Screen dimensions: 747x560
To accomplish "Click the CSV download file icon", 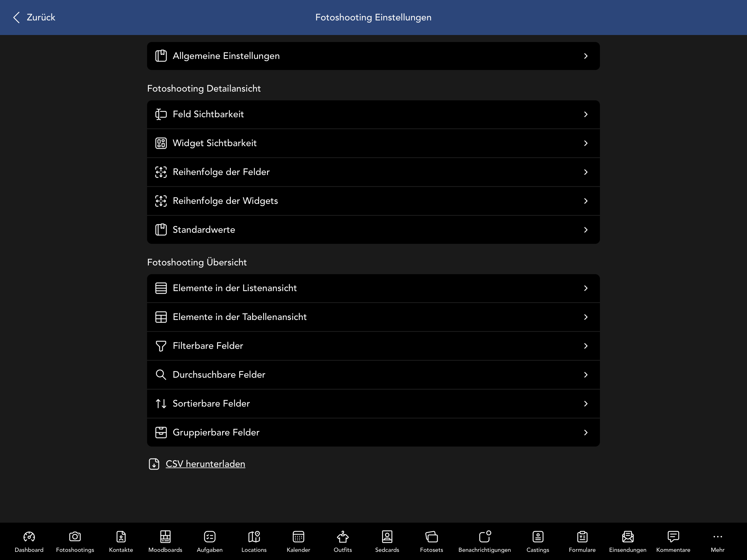I will click(154, 464).
